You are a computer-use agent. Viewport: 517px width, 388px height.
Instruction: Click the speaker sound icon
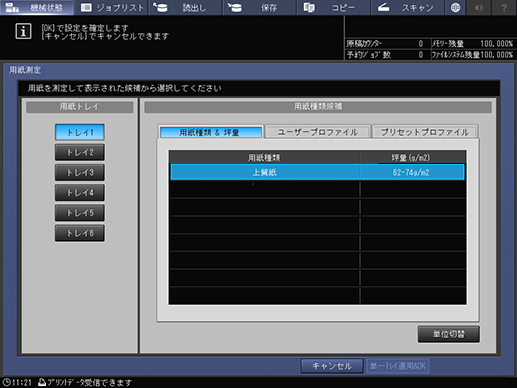[479, 7]
